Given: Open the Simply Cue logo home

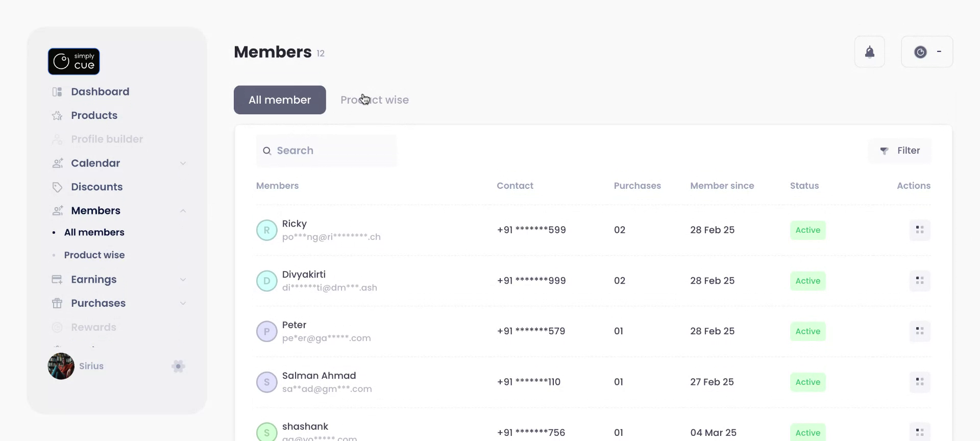Looking at the screenshot, I should 74,61.
